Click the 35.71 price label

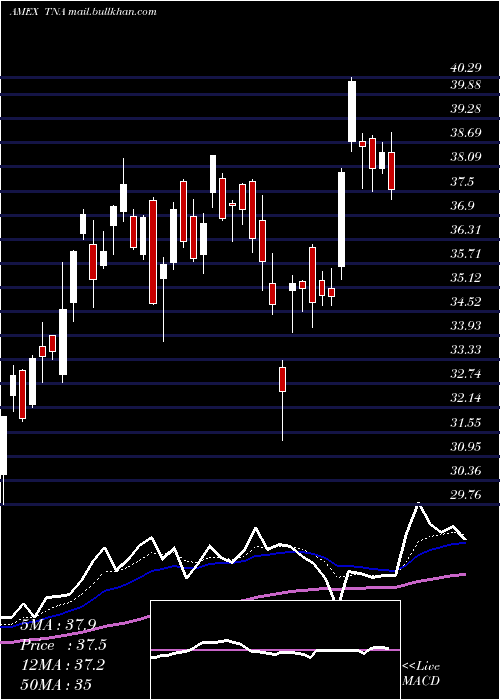(x=466, y=254)
